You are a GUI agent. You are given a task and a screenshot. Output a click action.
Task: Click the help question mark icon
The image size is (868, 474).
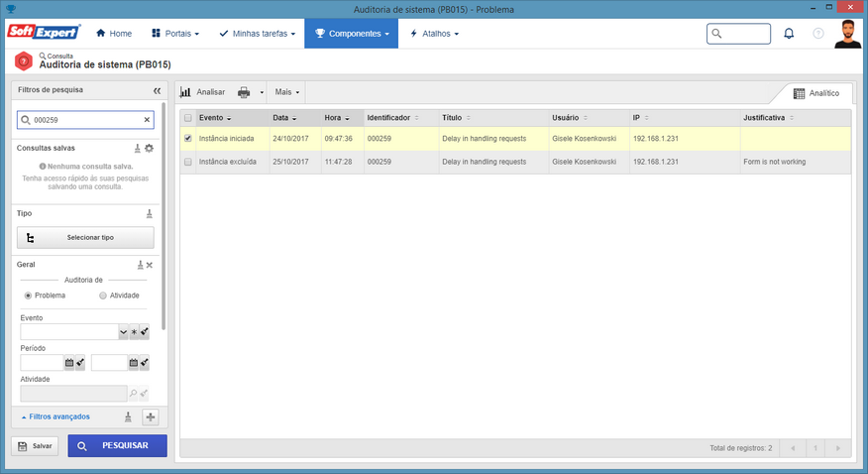(x=818, y=34)
